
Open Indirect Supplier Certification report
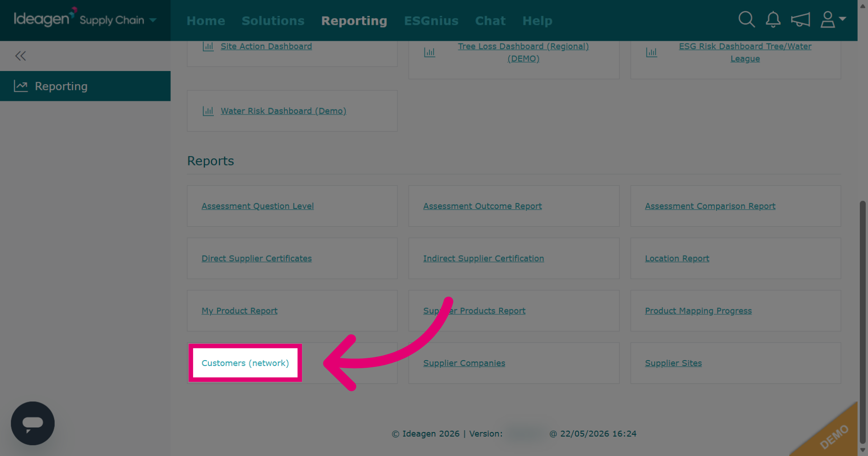pyautogui.click(x=484, y=258)
